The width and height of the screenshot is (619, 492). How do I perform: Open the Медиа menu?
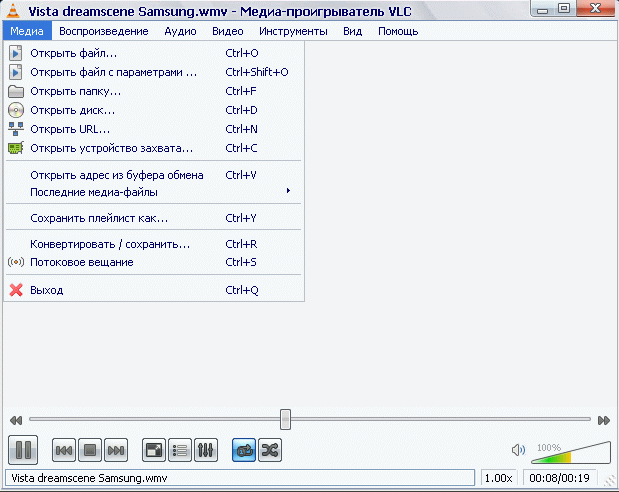(x=27, y=31)
